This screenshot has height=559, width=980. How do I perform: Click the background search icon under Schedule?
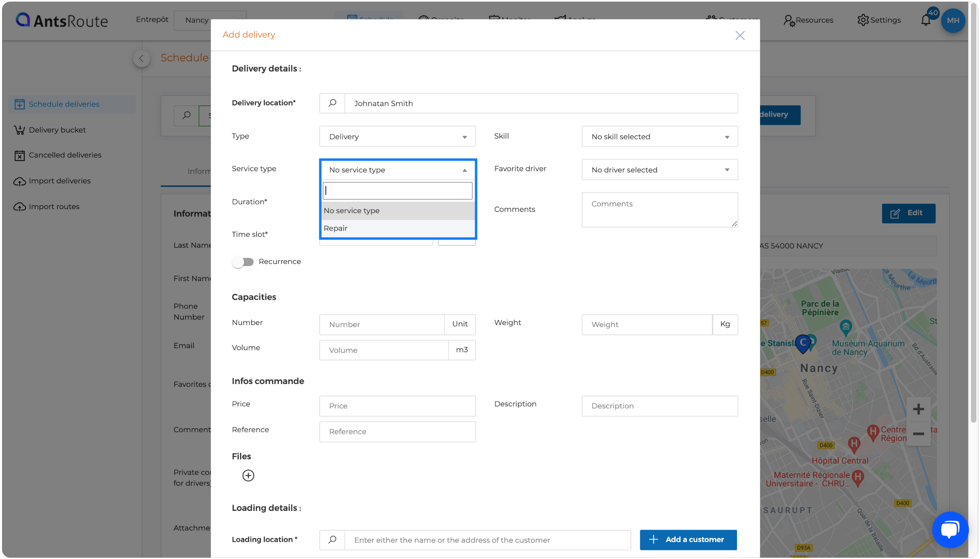(x=186, y=115)
